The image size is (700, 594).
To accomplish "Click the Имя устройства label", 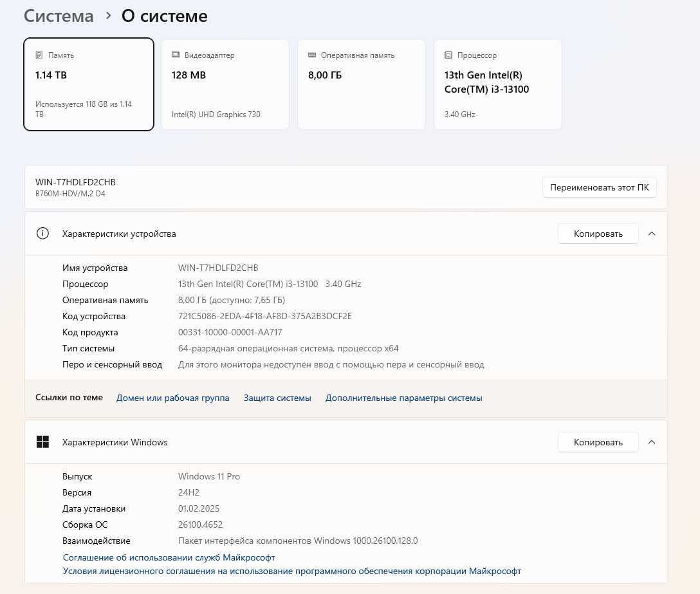I will [x=95, y=268].
